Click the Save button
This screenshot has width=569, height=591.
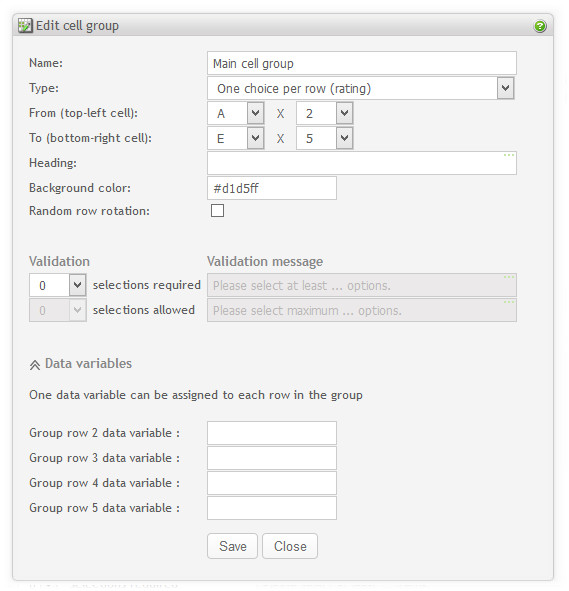232,546
